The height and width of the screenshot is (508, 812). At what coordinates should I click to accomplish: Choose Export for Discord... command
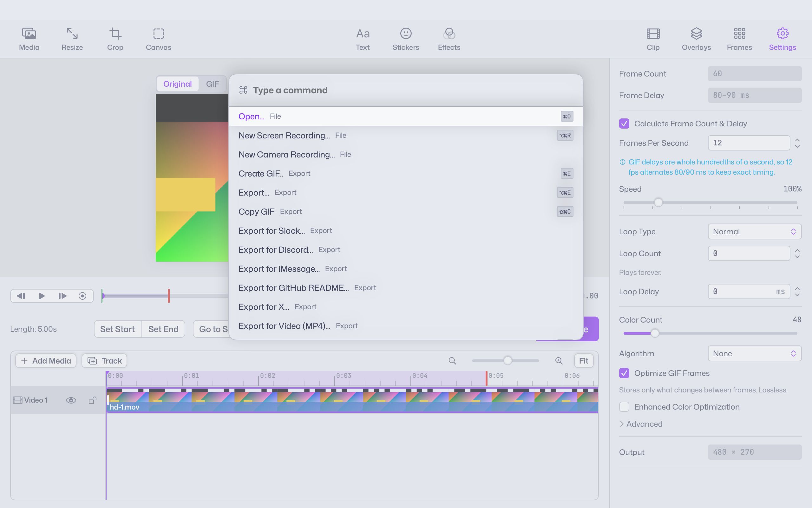click(406, 250)
